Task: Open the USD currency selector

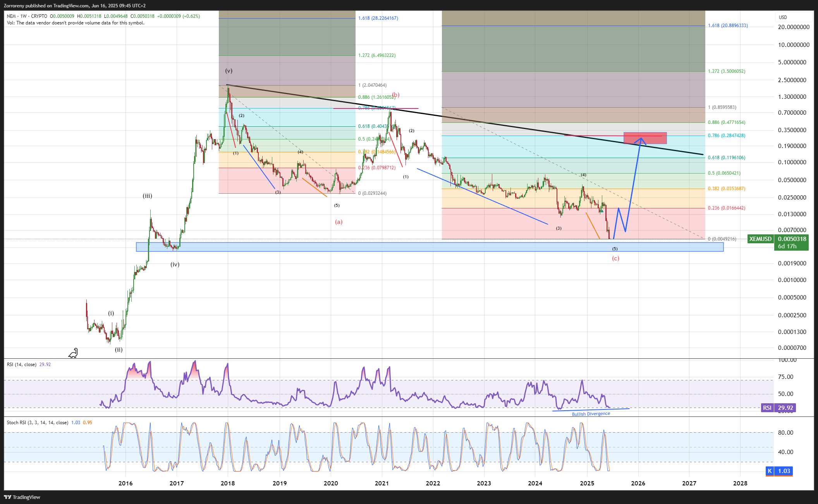Action: (794, 17)
